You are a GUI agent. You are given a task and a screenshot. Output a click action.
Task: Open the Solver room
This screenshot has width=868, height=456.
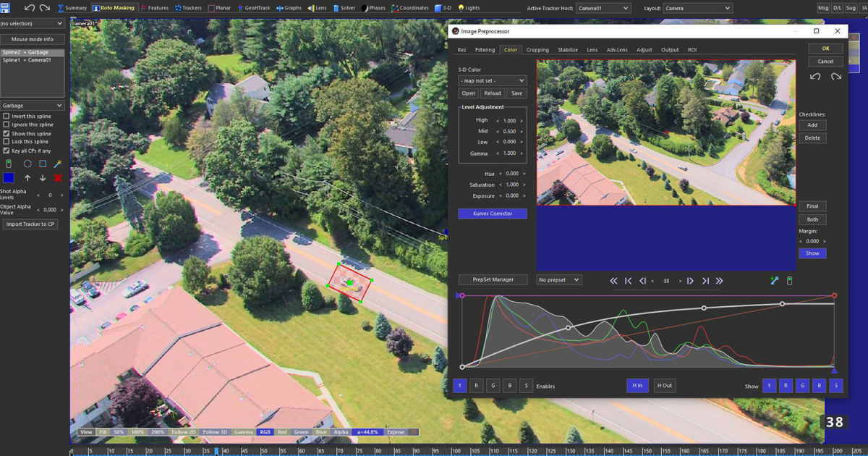click(x=344, y=8)
